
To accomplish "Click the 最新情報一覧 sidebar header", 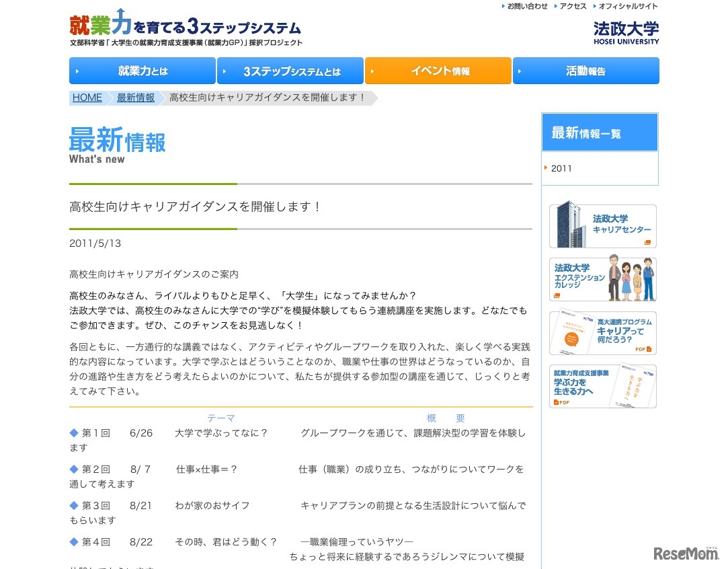I will (x=600, y=132).
